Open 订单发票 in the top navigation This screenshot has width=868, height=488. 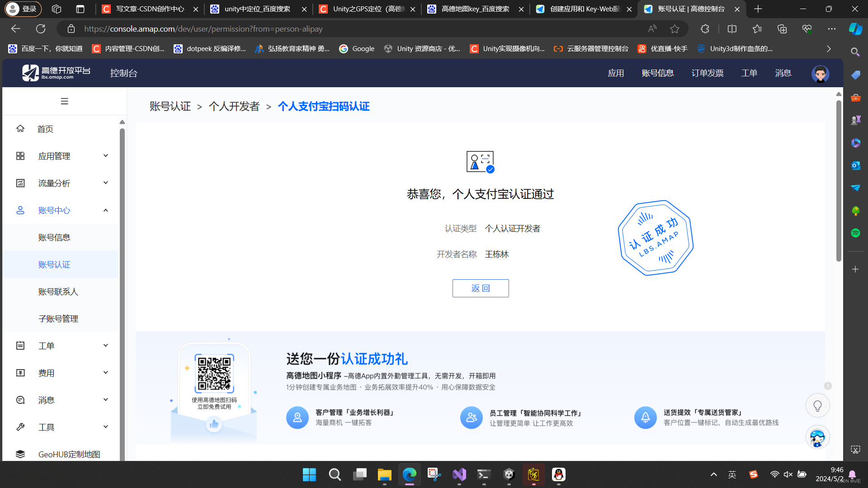tap(707, 73)
